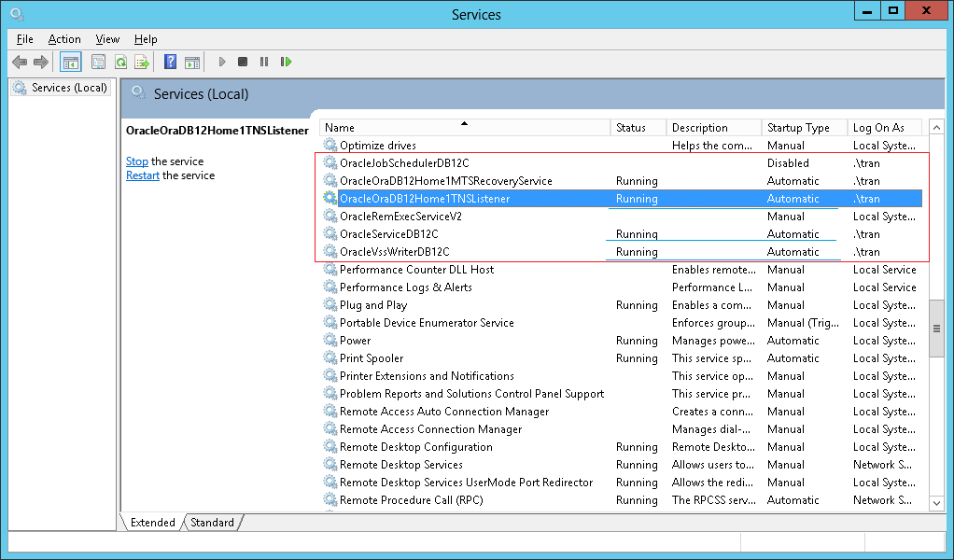The height and width of the screenshot is (560, 954).
Task: Click the gear icon of Power service
Action: 330,340
